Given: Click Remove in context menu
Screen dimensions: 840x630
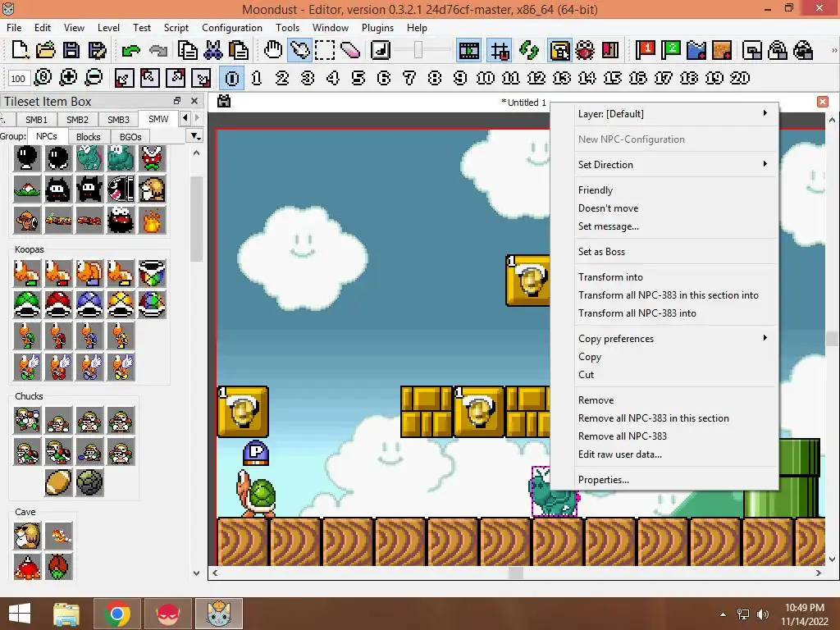Looking at the screenshot, I should [673, 400].
